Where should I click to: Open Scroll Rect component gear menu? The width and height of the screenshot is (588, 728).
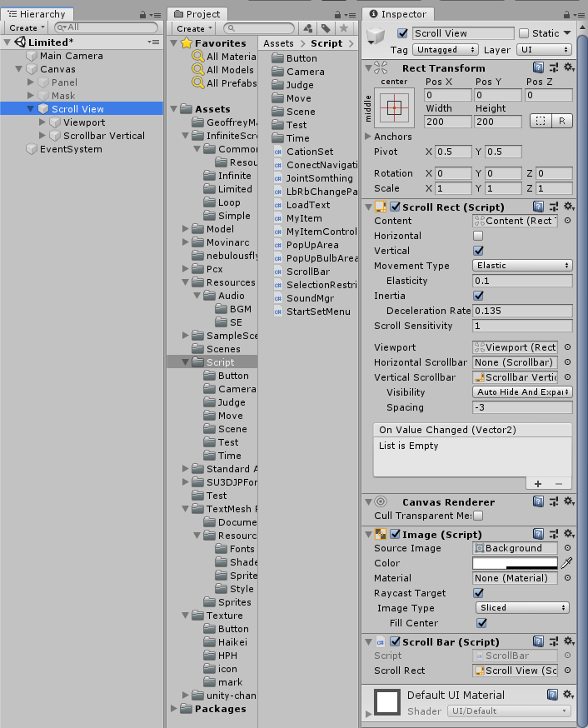(569, 206)
